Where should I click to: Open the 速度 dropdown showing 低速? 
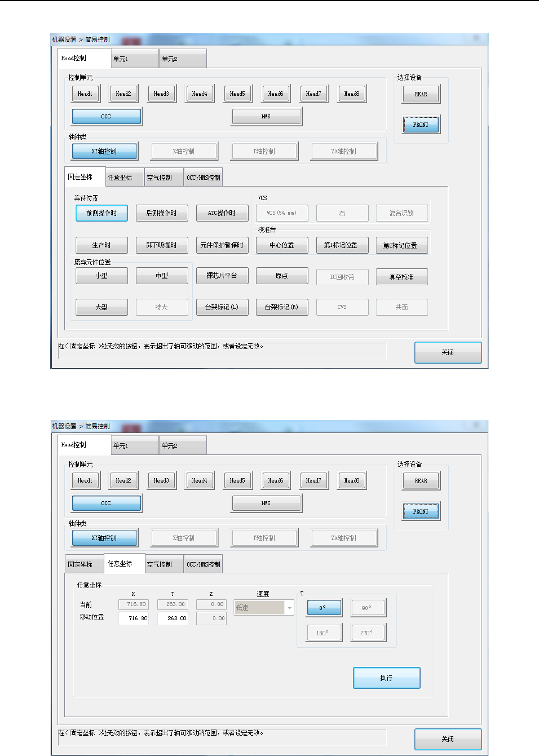(x=264, y=608)
